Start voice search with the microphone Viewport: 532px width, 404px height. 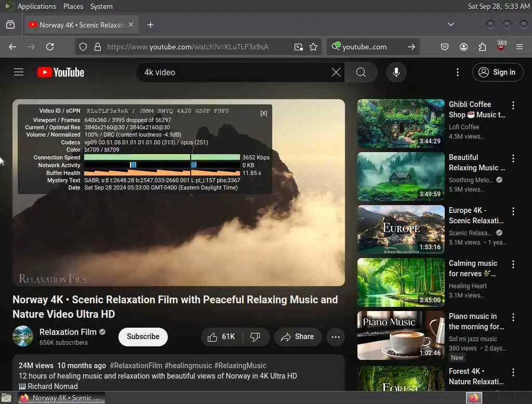tap(396, 72)
